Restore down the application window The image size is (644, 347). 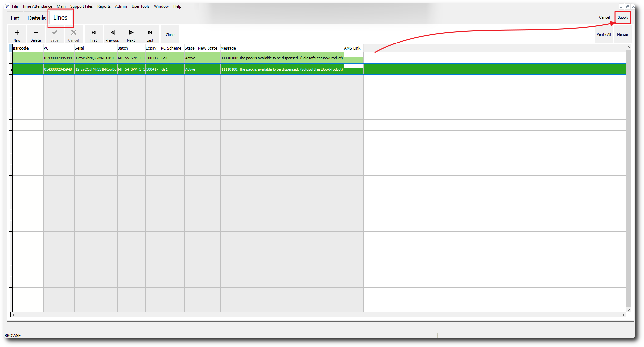627,7
